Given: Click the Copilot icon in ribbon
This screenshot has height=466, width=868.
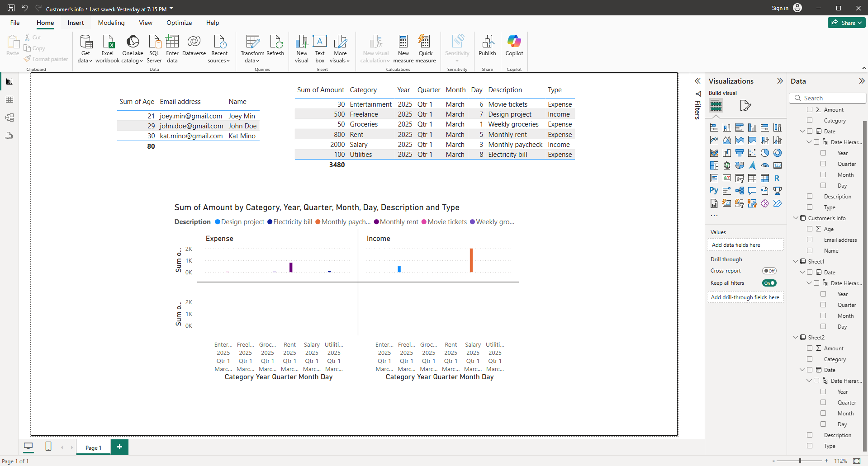Looking at the screenshot, I should pos(514,42).
